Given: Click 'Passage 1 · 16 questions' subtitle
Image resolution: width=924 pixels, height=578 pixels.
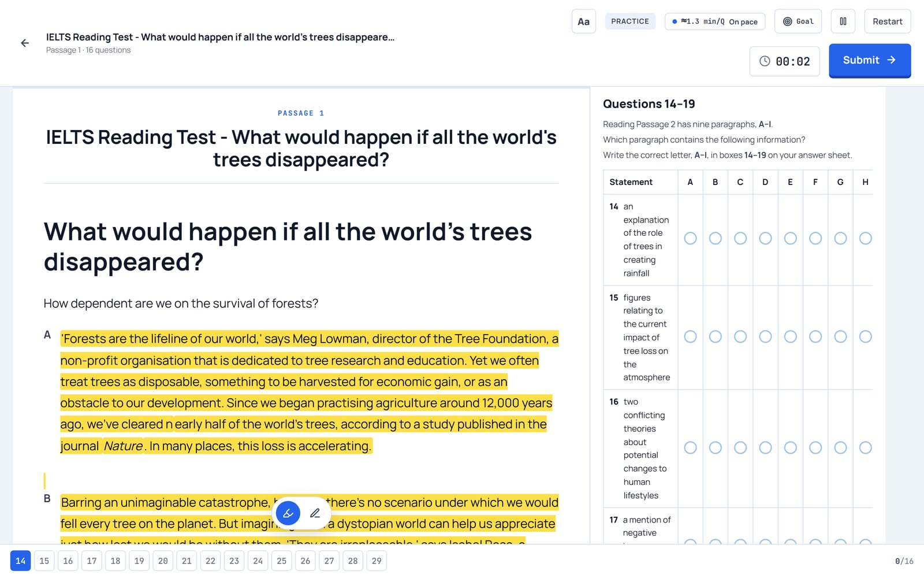Looking at the screenshot, I should (88, 50).
